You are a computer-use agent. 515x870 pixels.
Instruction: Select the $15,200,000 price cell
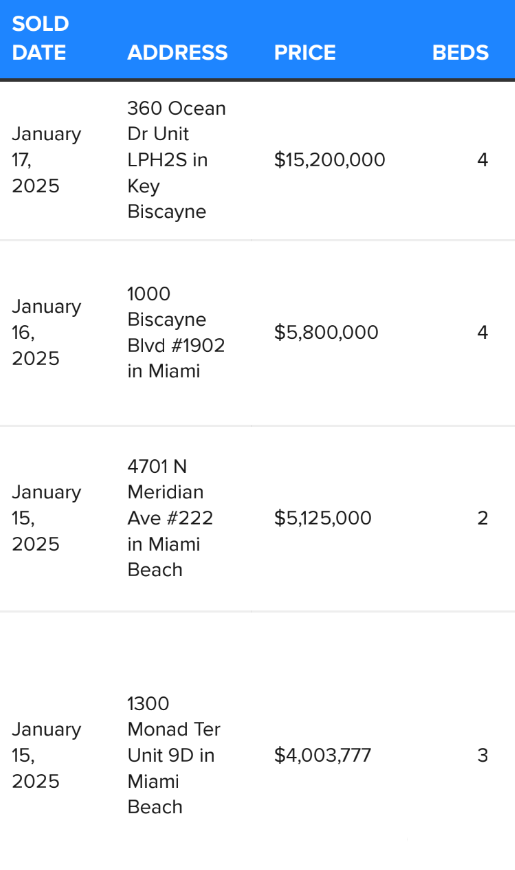[x=330, y=160]
